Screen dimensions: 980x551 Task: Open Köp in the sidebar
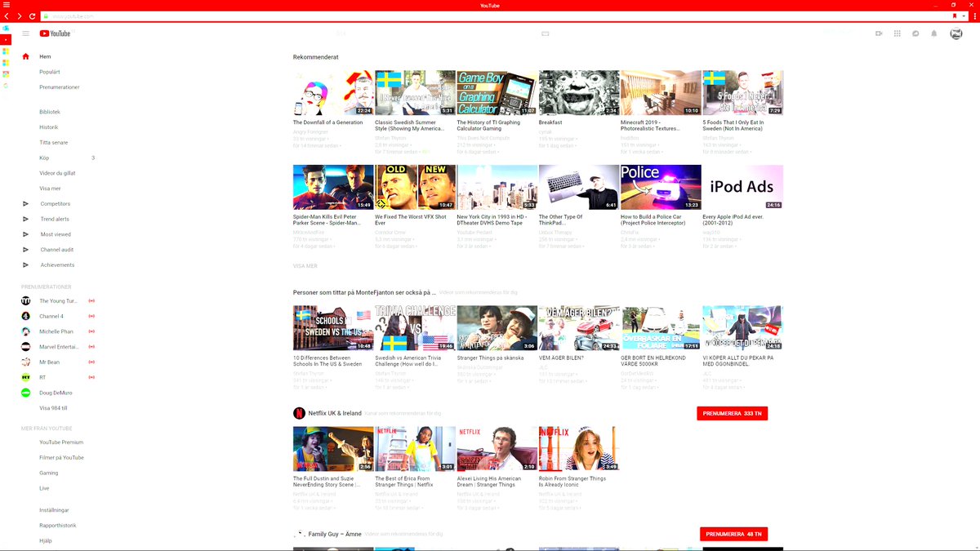44,158
